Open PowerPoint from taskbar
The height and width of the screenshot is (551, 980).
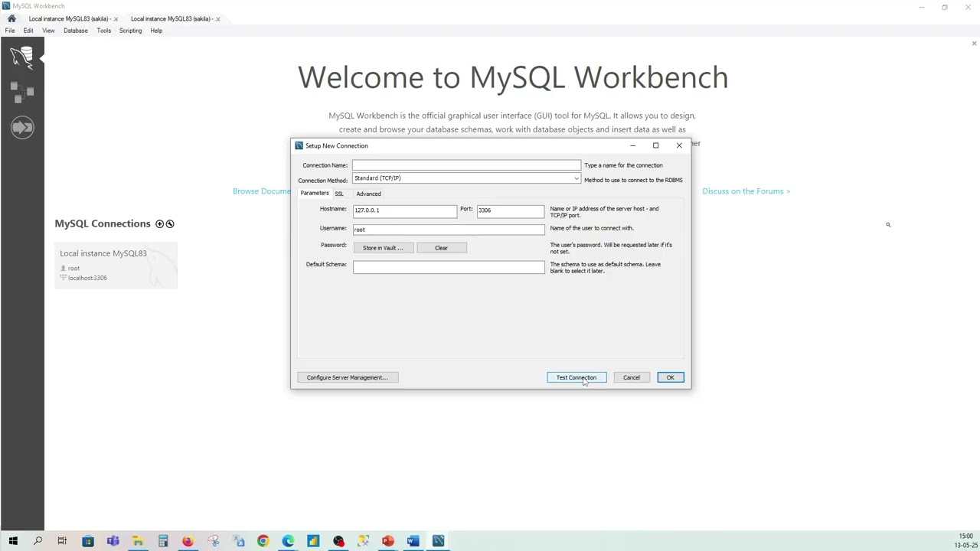tap(388, 541)
